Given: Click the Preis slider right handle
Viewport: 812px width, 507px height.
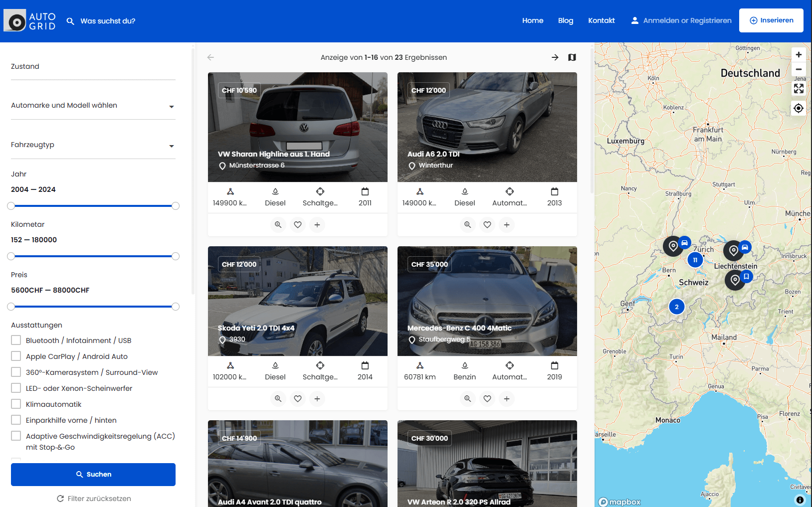Looking at the screenshot, I should pyautogui.click(x=176, y=307).
